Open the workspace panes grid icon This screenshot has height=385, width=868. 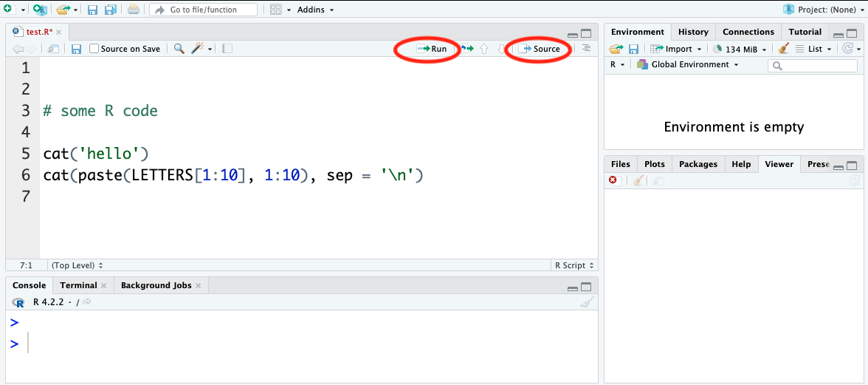click(x=276, y=10)
